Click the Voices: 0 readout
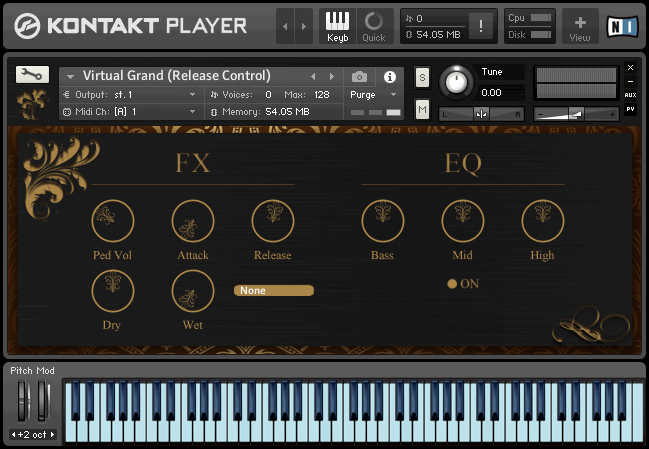 point(247,95)
